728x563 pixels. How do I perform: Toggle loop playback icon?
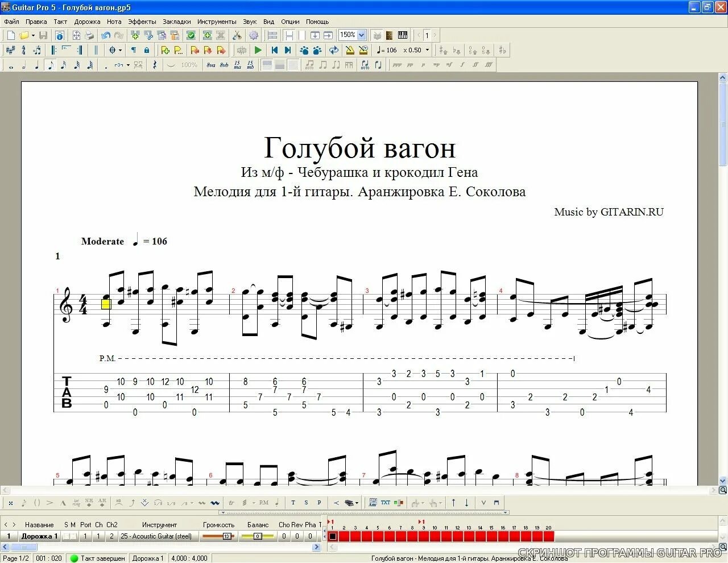click(334, 50)
